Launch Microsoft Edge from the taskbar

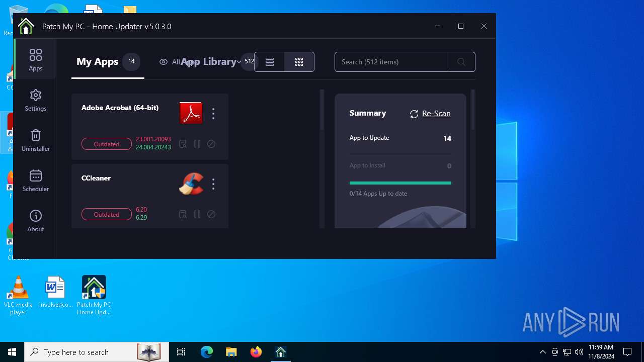(x=207, y=352)
